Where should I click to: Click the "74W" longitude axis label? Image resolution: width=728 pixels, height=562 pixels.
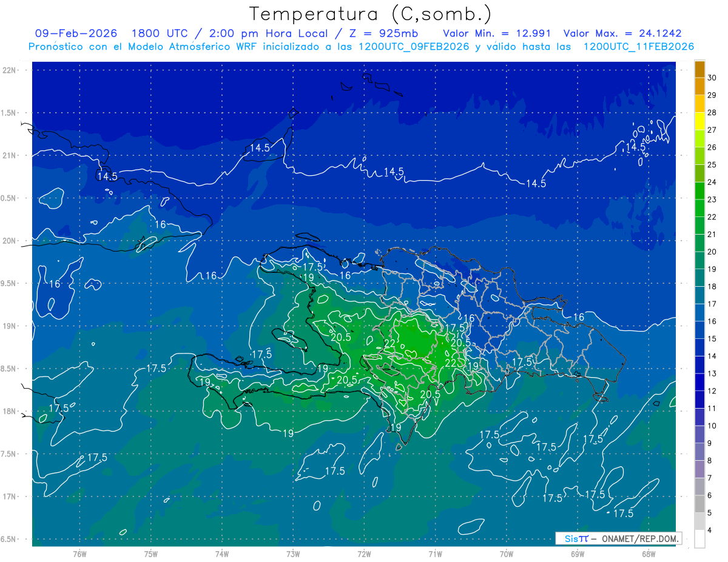(x=222, y=554)
